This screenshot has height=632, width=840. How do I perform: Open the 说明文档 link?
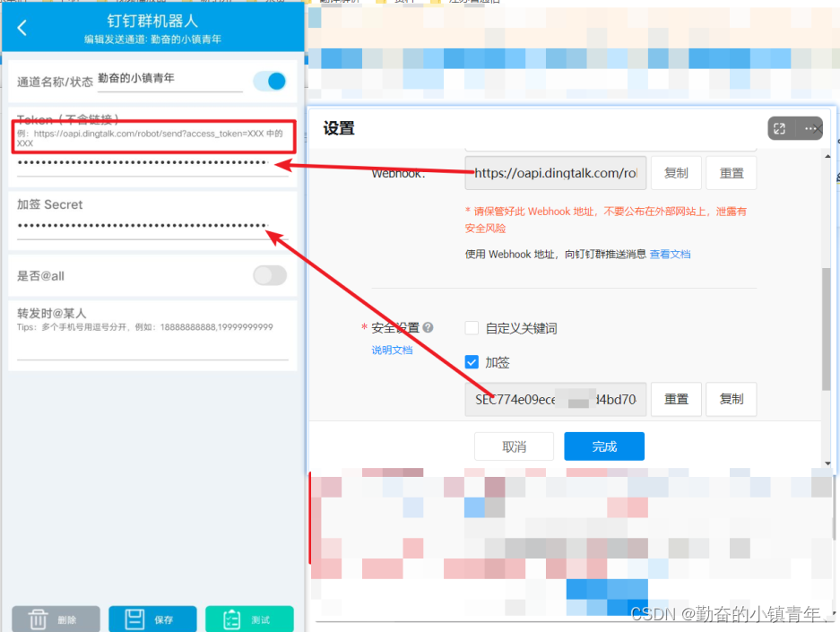[392, 351]
